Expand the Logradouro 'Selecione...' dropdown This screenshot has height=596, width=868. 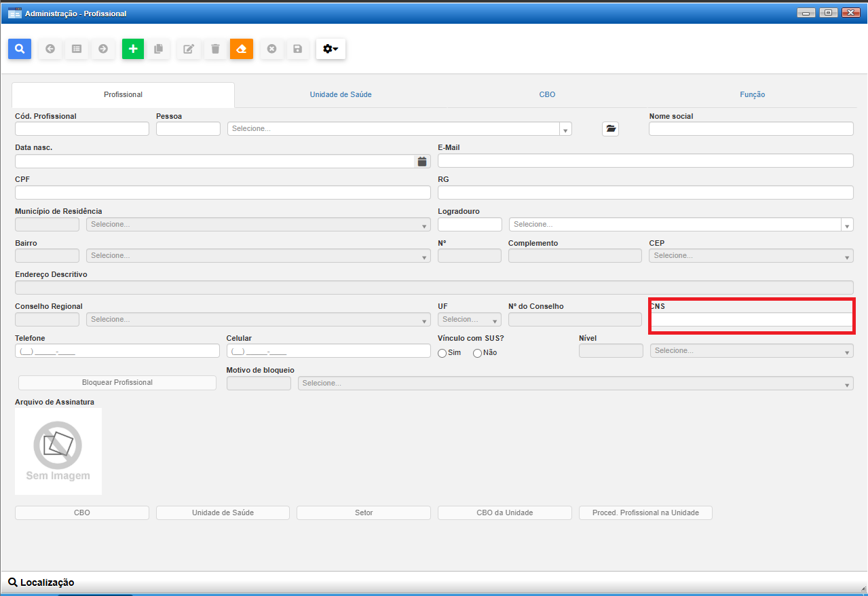681,225
